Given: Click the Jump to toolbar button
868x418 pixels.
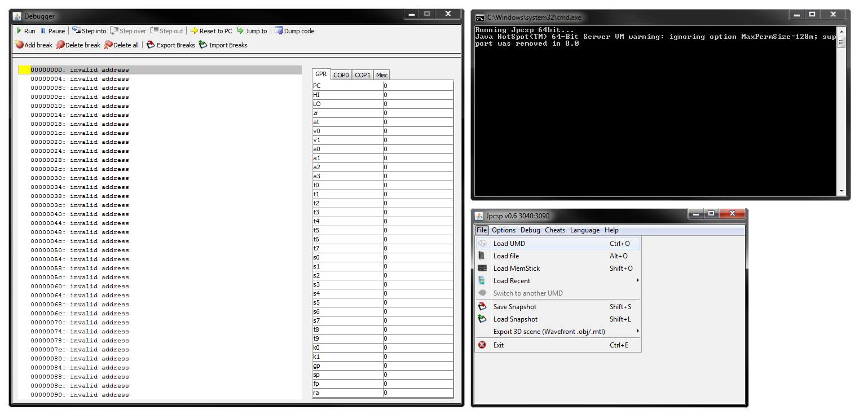Looking at the screenshot, I should coord(252,31).
